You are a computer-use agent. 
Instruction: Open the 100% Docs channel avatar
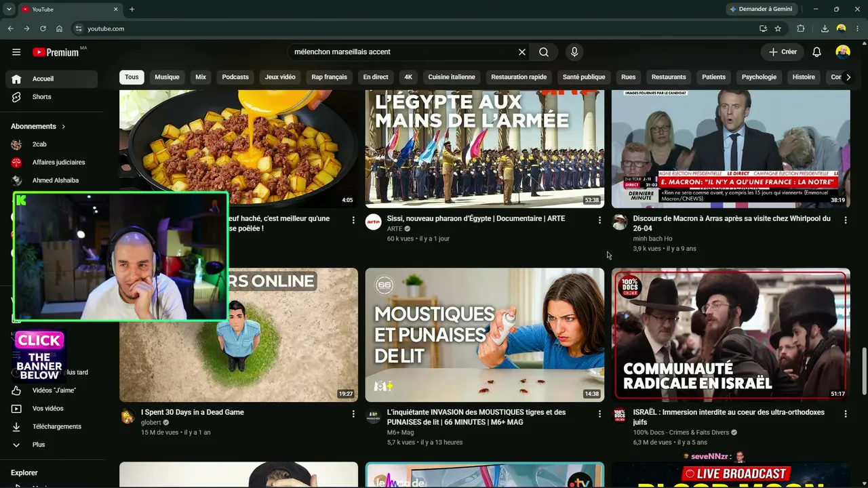tap(620, 416)
